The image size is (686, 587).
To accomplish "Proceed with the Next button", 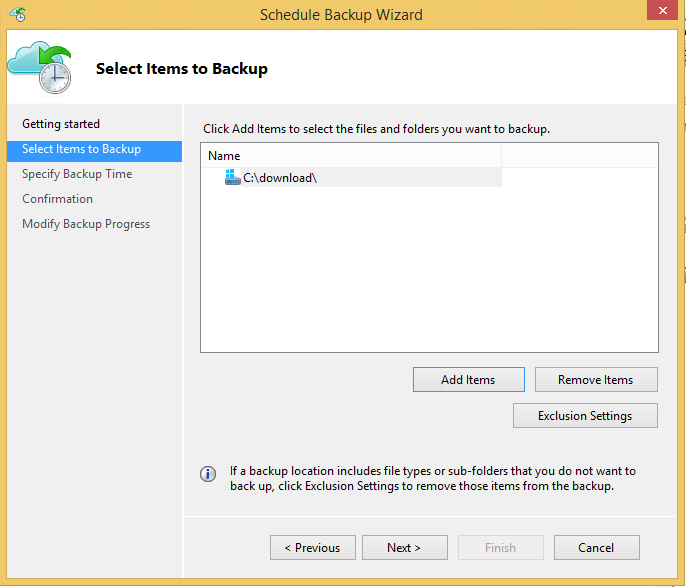I will click(x=405, y=548).
